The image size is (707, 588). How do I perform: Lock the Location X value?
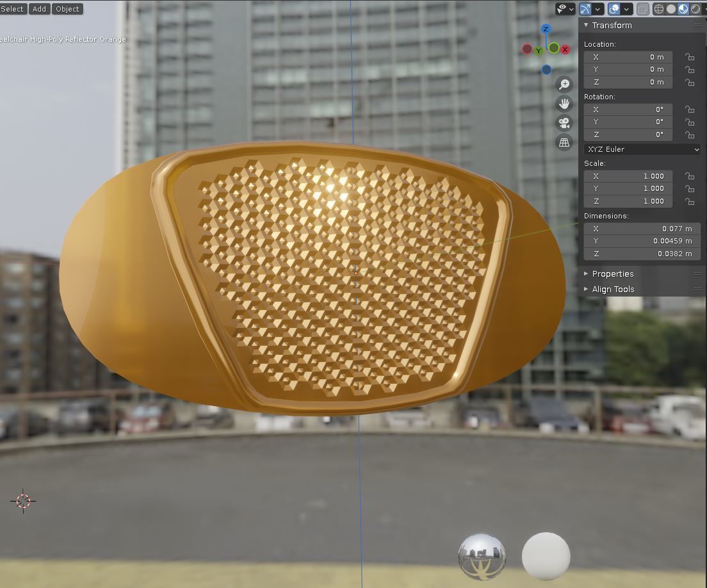pos(690,57)
